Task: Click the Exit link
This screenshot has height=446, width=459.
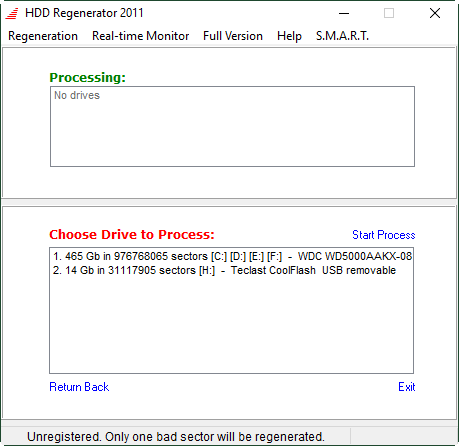Action: [407, 387]
